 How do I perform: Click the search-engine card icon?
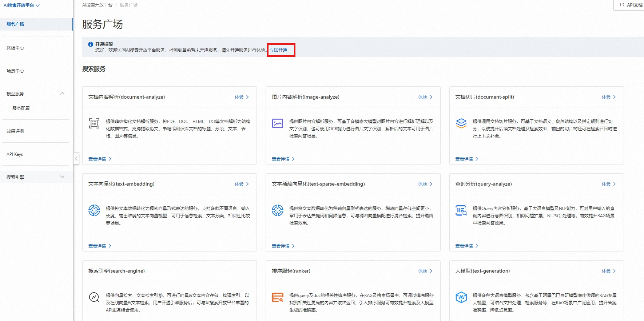(x=94, y=297)
